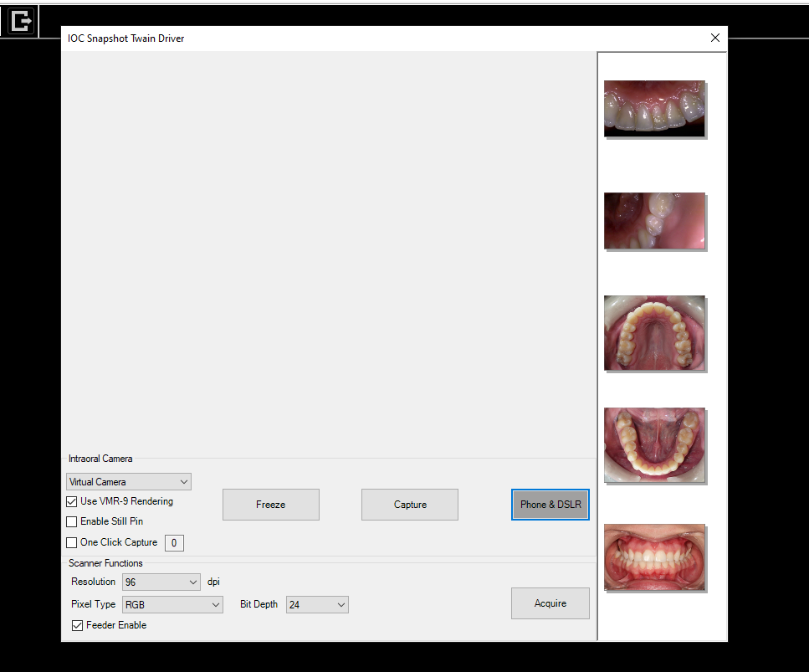Open the Resolution dropdown showing 96
809x672 pixels.
click(x=161, y=582)
